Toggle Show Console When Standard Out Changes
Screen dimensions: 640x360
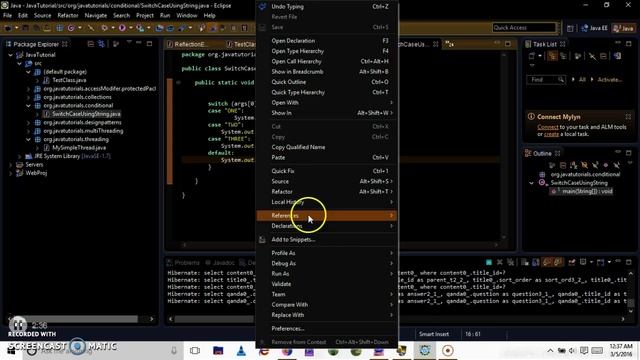(546, 262)
